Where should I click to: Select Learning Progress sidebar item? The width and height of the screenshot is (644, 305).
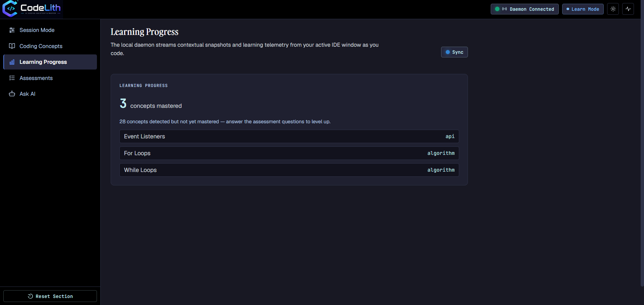pyautogui.click(x=50, y=62)
